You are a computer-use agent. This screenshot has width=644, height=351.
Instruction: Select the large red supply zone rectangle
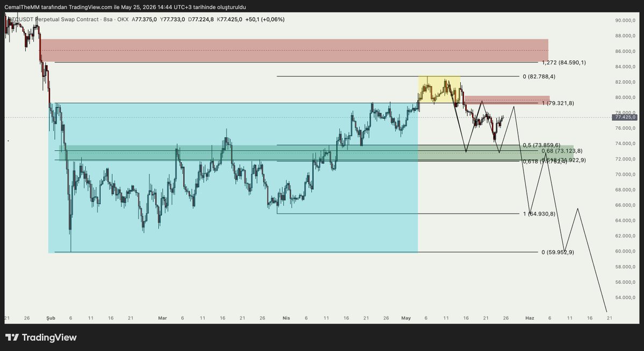[294, 51]
